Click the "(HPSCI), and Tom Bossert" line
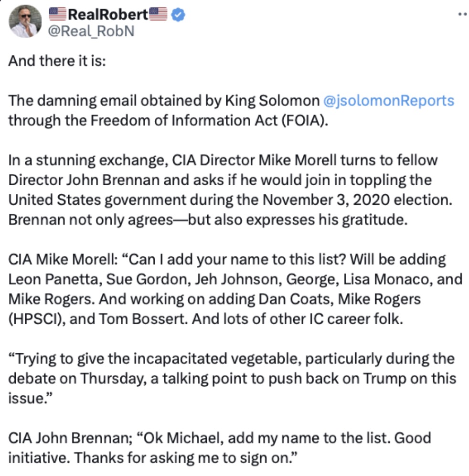The height and width of the screenshot is (476, 469). click(132, 318)
